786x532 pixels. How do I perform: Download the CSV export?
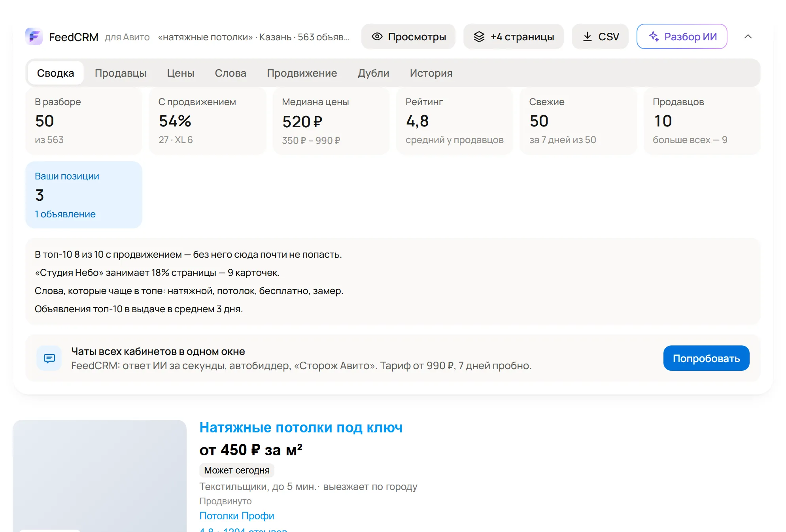600,37
